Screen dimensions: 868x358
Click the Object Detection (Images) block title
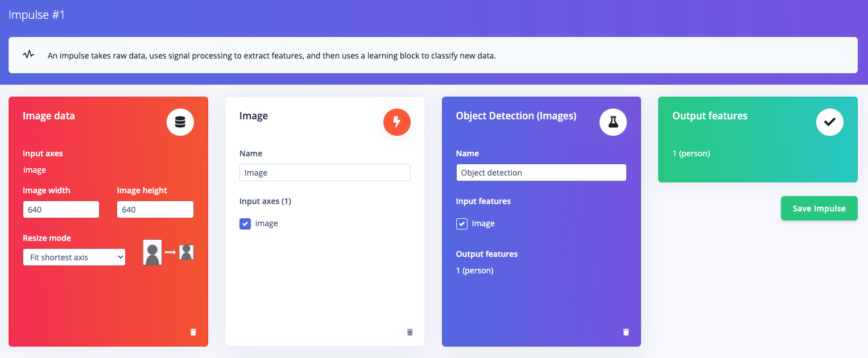click(x=516, y=116)
